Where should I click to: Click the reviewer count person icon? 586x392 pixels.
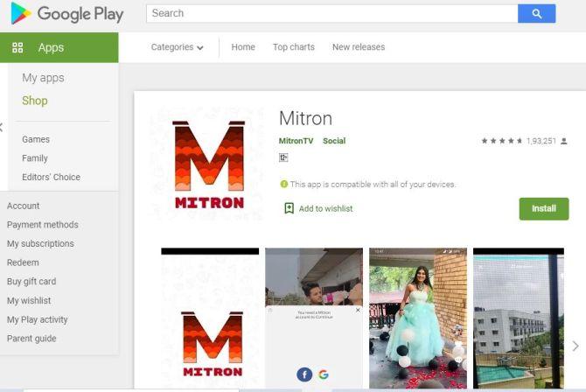point(564,141)
